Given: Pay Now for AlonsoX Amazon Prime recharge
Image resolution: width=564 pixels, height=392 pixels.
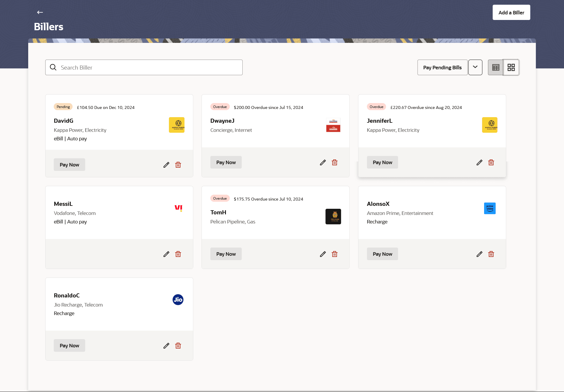Looking at the screenshot, I should (382, 254).
